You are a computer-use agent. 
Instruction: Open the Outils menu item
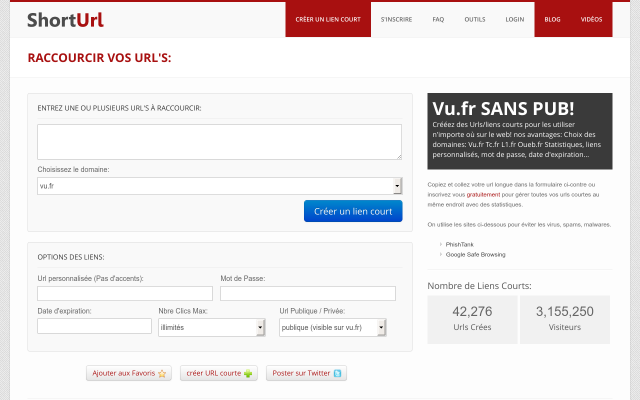pyautogui.click(x=475, y=19)
